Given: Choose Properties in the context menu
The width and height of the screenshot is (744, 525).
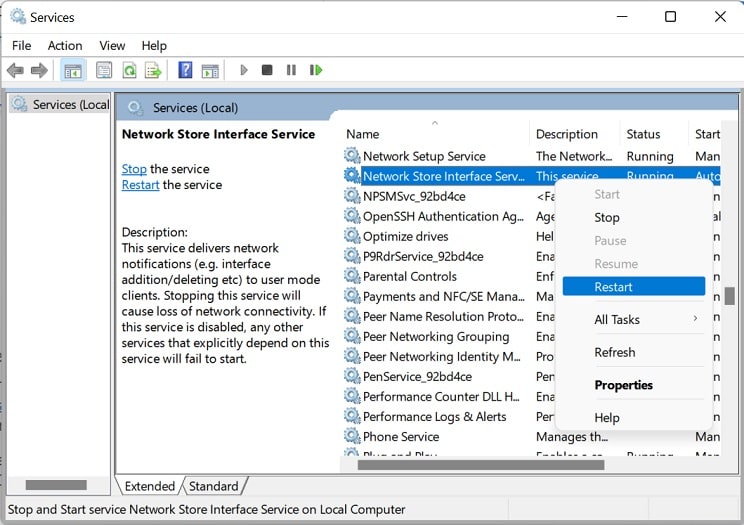Looking at the screenshot, I should pyautogui.click(x=634, y=385).
